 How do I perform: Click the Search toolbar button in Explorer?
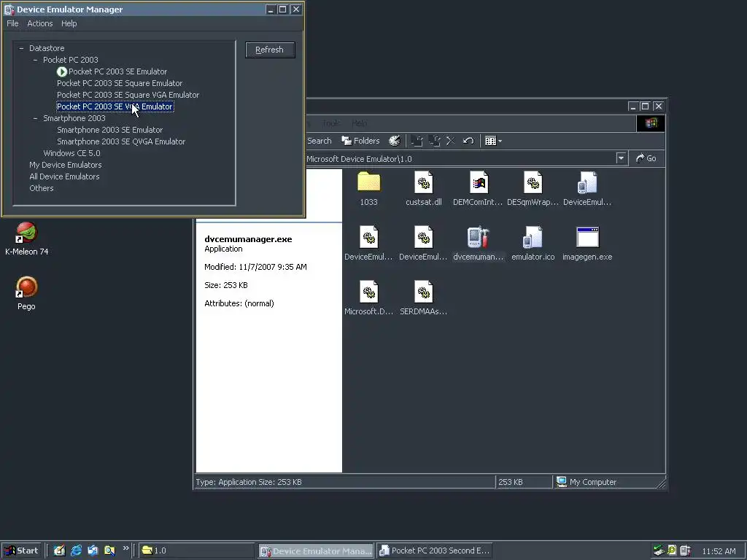(320, 141)
